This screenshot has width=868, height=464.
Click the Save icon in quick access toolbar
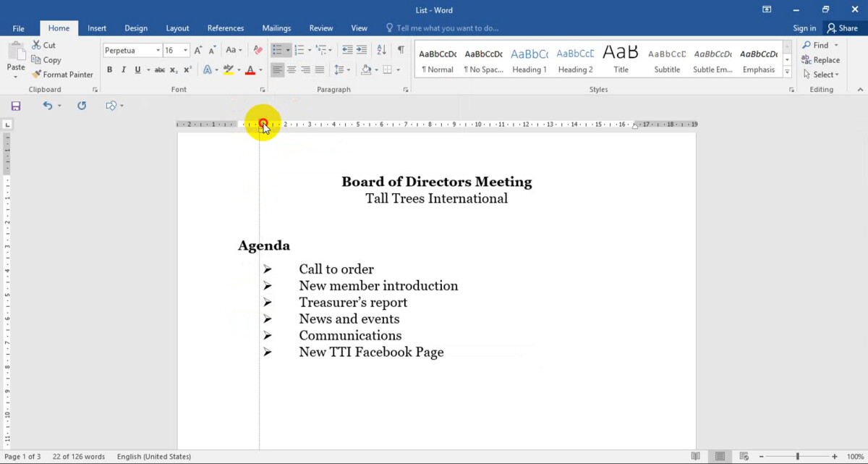click(16, 106)
